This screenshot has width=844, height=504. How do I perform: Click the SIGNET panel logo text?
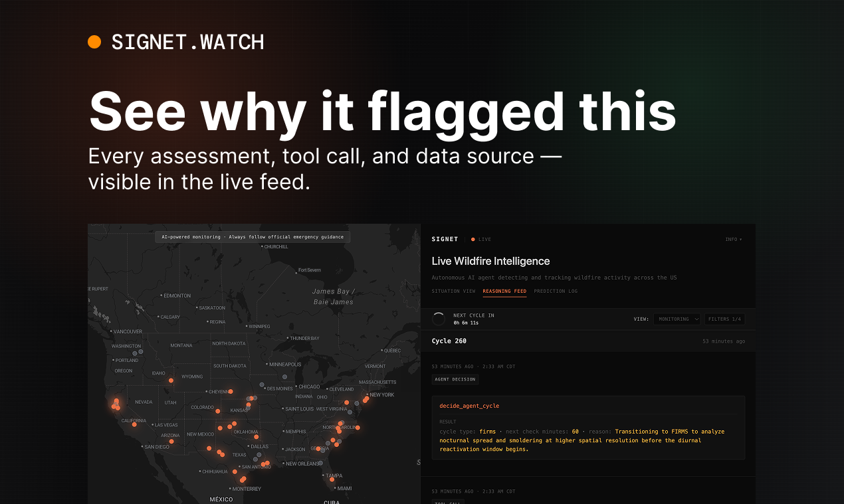(445, 239)
